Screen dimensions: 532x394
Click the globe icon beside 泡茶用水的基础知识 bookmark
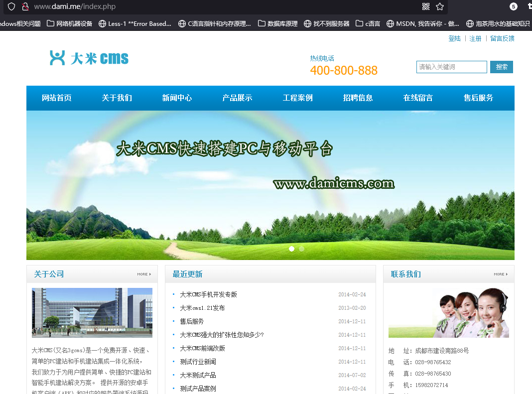point(469,22)
